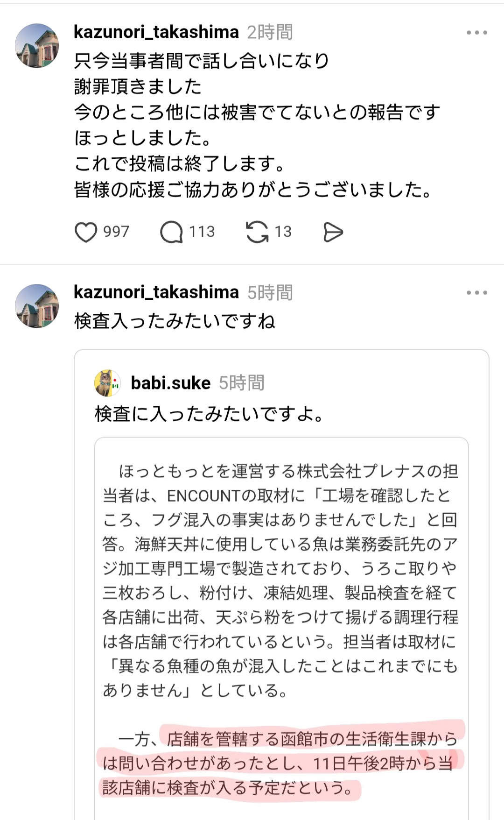View the 13 reposts count
Screen dimensions: 504x820
point(283,232)
